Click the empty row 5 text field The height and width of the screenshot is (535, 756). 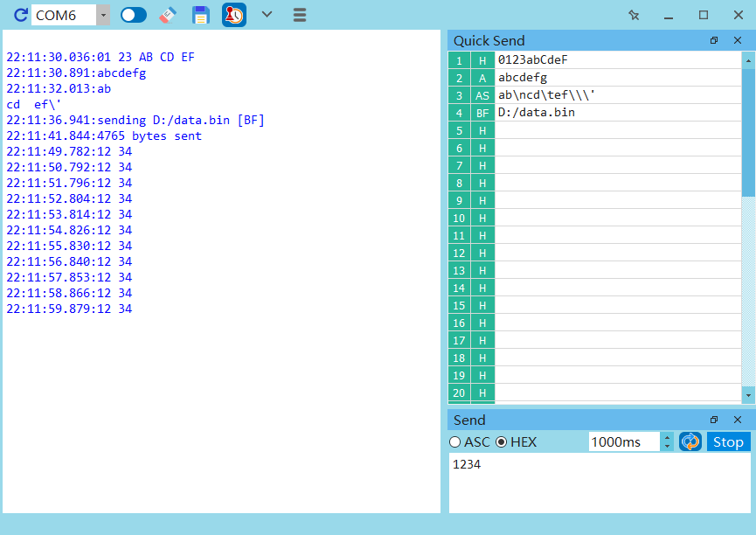[618, 130]
